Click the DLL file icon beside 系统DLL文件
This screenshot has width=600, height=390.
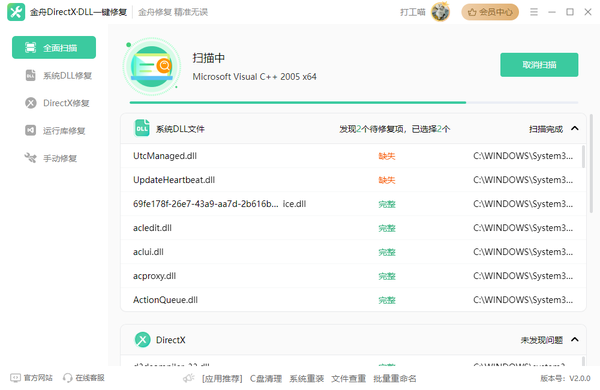[x=142, y=128]
